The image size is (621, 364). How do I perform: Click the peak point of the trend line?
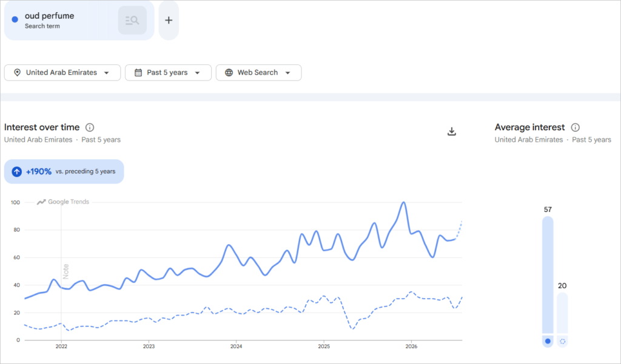click(x=403, y=202)
